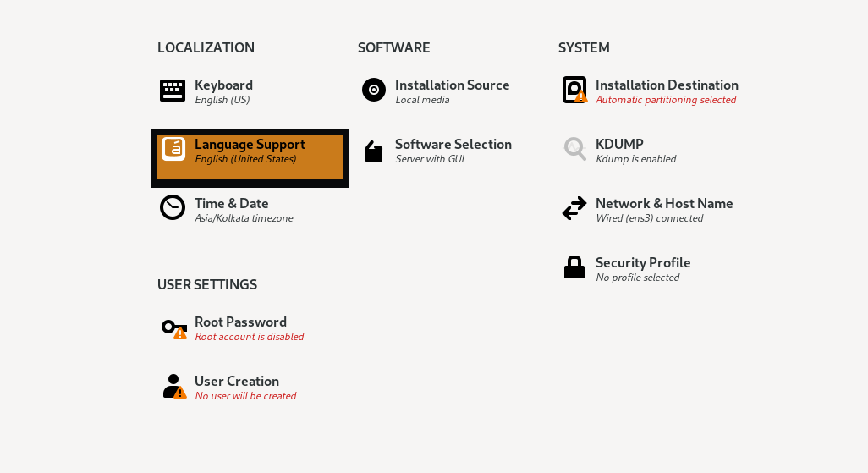868x473 pixels.
Task: Click the Software Selection package icon
Action: [x=374, y=151]
